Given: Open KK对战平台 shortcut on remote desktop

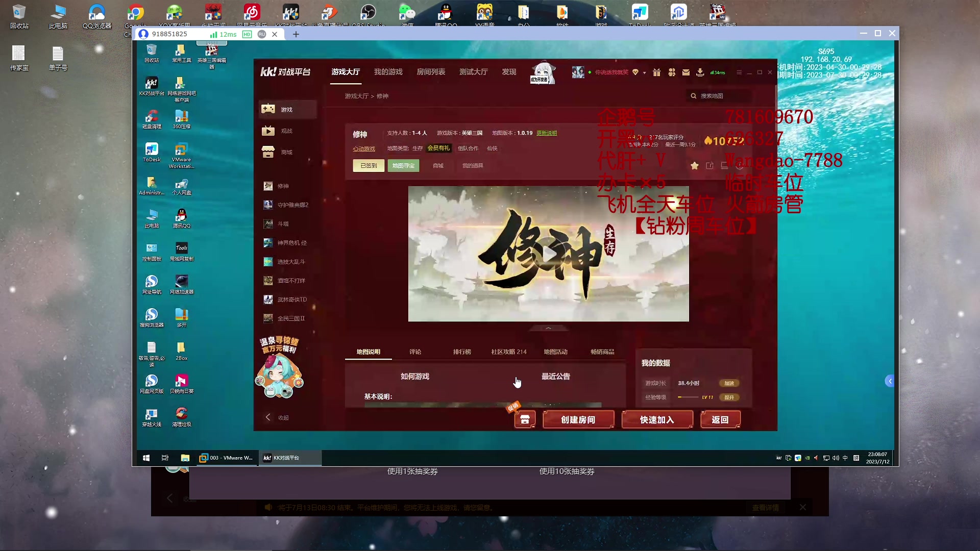Looking at the screenshot, I should tap(152, 87).
